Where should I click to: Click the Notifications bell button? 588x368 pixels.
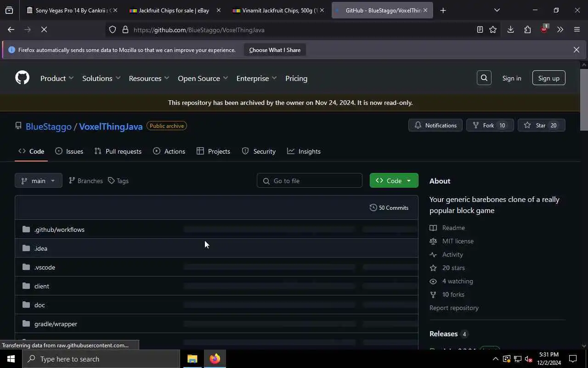coord(435,125)
